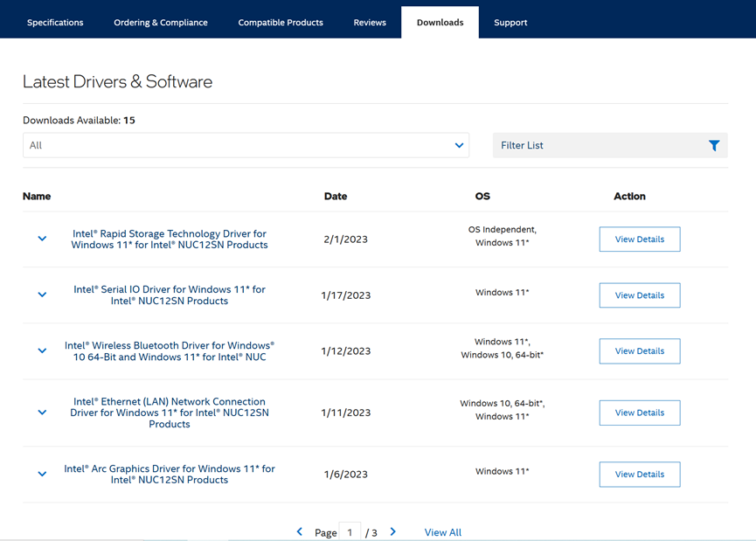Screen dimensions: 756x541
Task: Click 'Downloads Available: 15' text
Action: tap(79, 120)
